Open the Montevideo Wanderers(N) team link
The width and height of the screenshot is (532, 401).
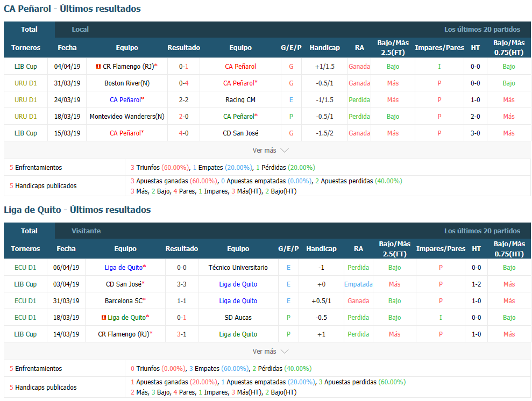127,116
